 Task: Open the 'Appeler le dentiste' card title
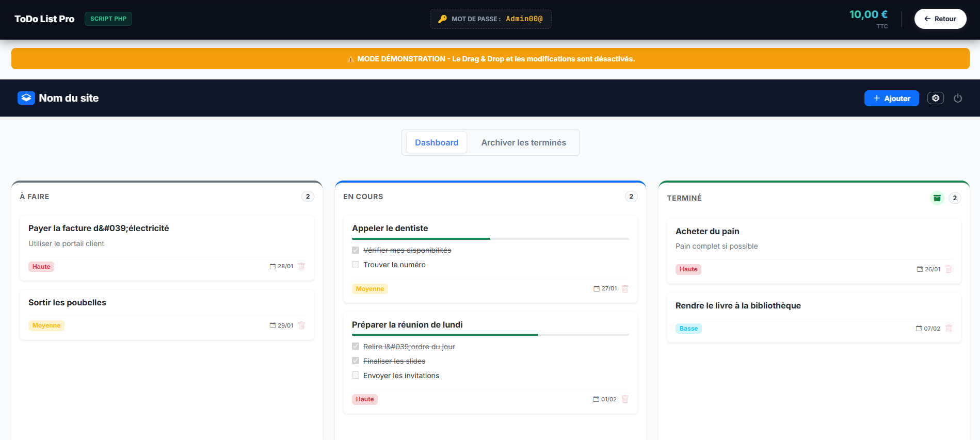click(x=390, y=229)
